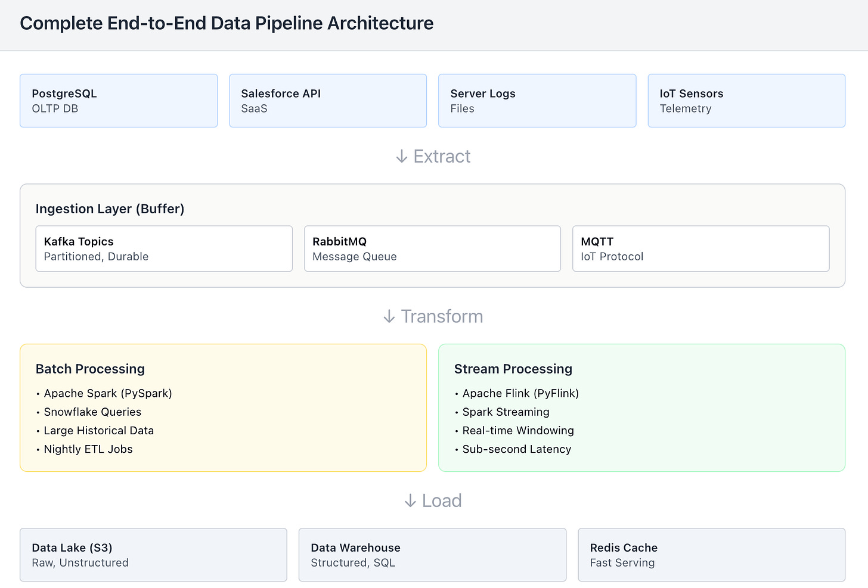The width and height of the screenshot is (868, 588).
Task: Click the down arrow beside Load
Action: coord(410,501)
